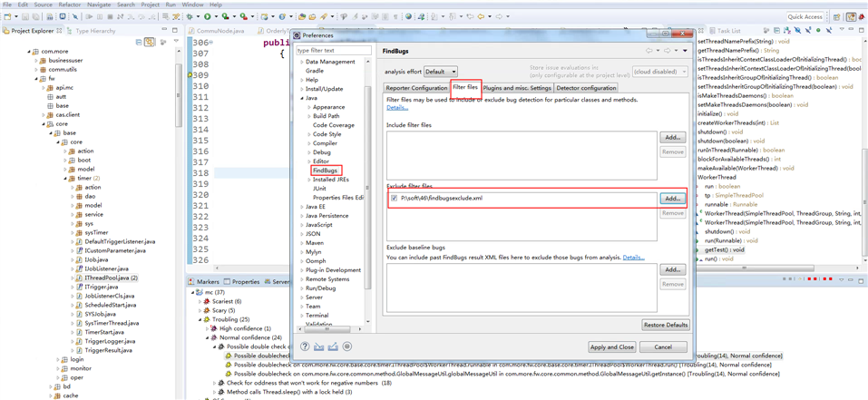Click back arrow in Preferences page header
Image resolution: width=868 pixels, height=400 pixels.
pyautogui.click(x=649, y=51)
